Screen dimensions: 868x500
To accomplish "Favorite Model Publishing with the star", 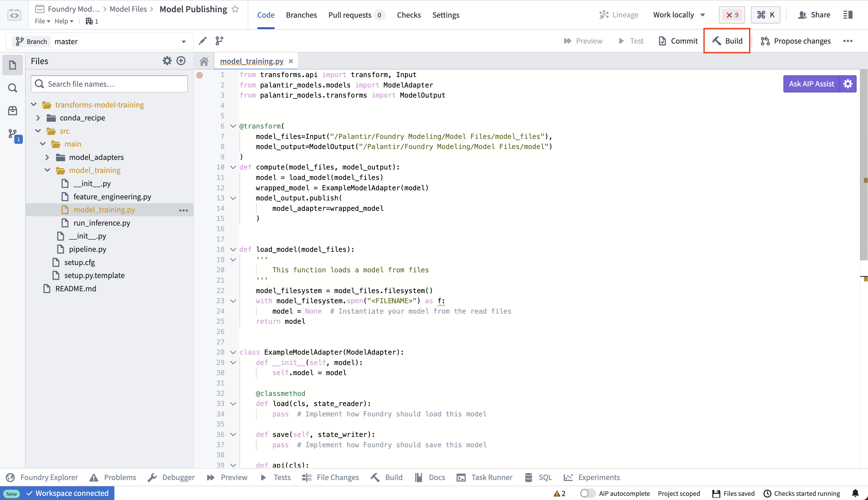I will tap(235, 9).
